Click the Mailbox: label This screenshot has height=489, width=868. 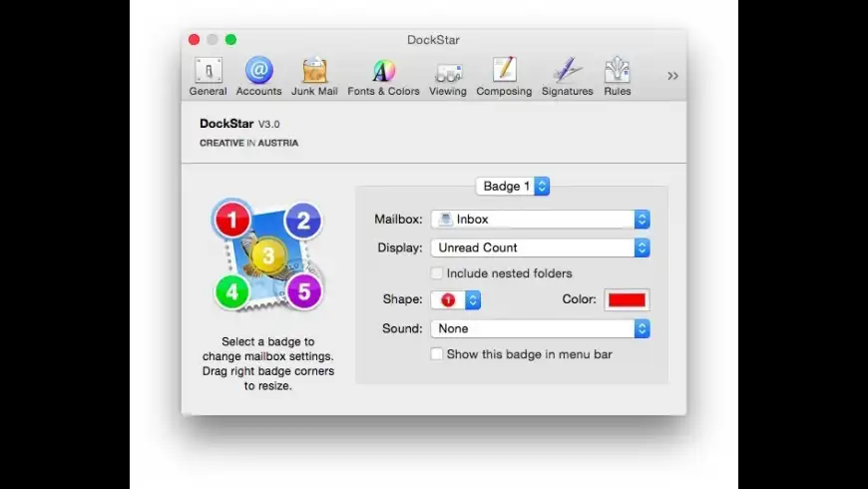point(398,220)
